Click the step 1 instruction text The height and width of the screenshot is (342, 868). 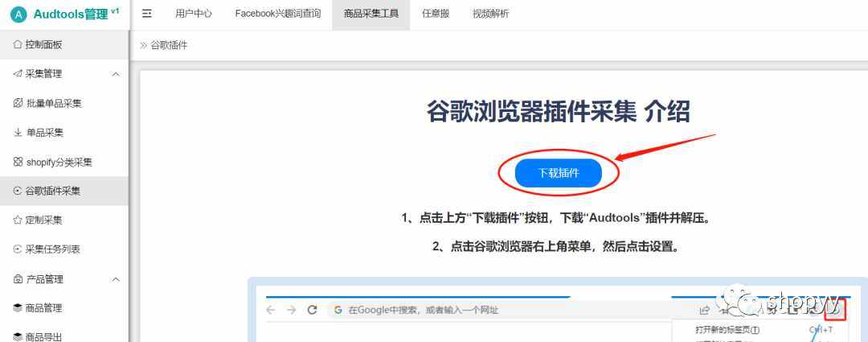(556, 218)
